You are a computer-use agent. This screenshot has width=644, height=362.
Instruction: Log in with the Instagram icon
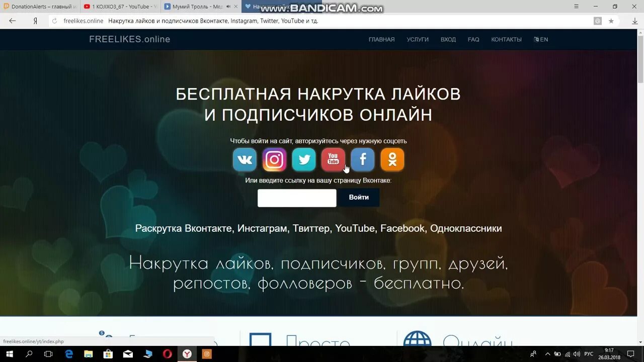[x=274, y=160]
